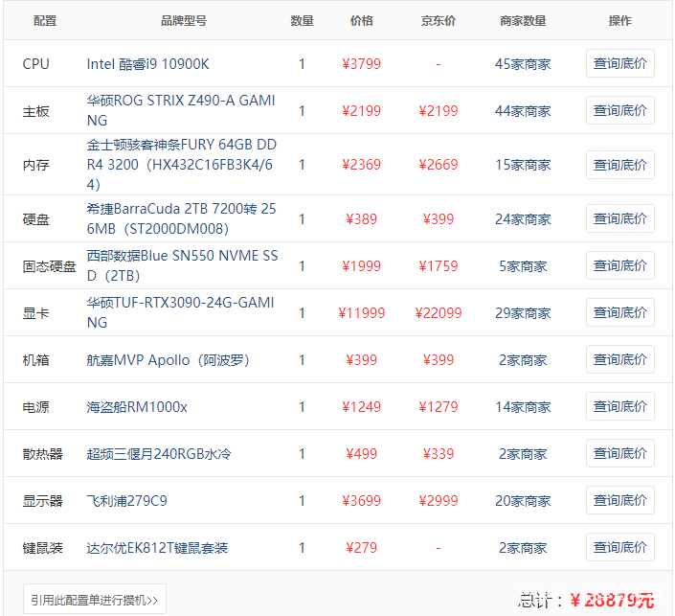Click 查询底价 button for CPU row
Viewport: 675px width, 616px height.
point(619,63)
